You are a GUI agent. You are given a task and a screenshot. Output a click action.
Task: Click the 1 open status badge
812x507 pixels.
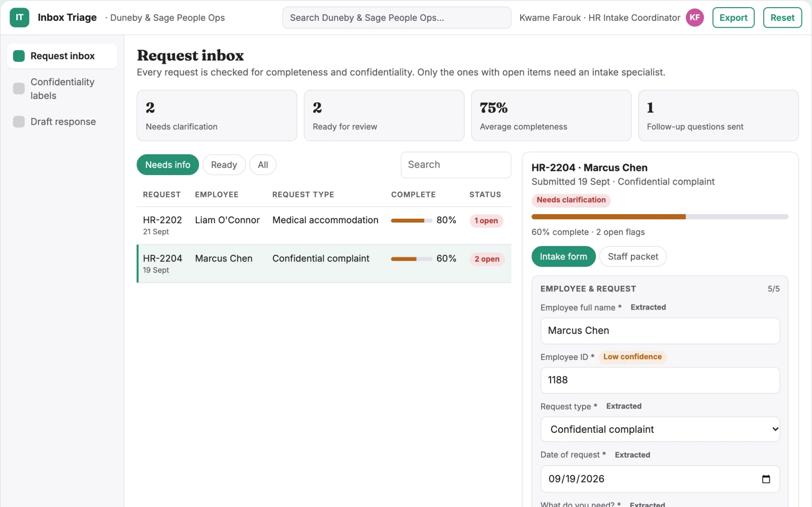pos(486,221)
